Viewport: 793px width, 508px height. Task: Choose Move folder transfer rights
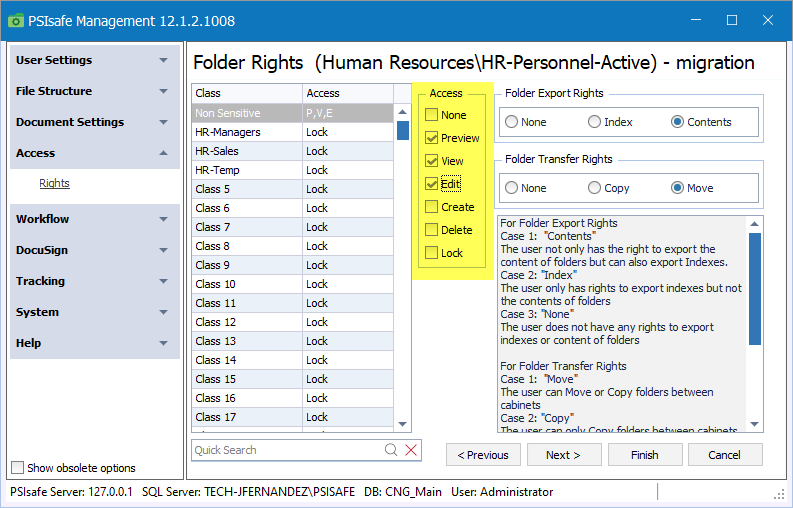pyautogui.click(x=677, y=188)
